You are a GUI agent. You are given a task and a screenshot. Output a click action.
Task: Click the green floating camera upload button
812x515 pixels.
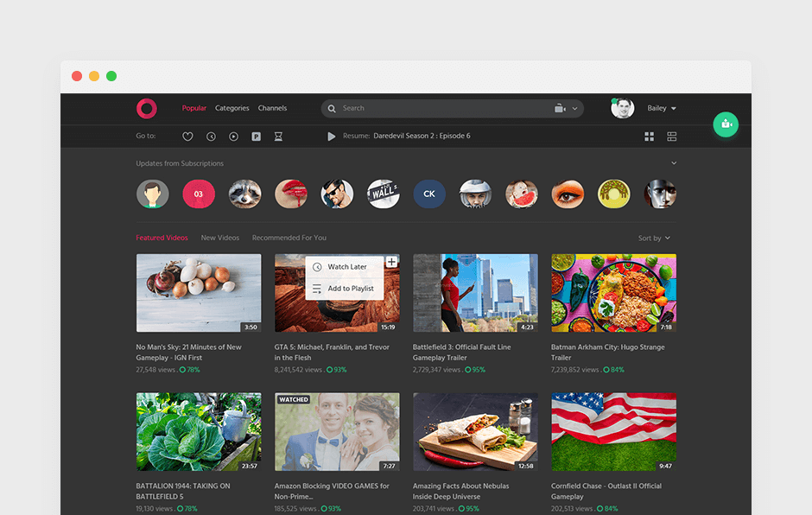[726, 124]
